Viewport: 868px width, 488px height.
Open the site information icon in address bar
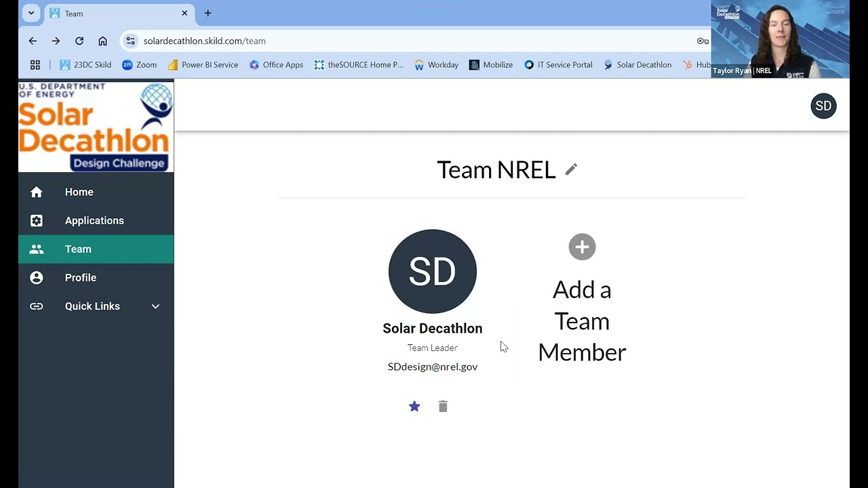[x=131, y=41]
